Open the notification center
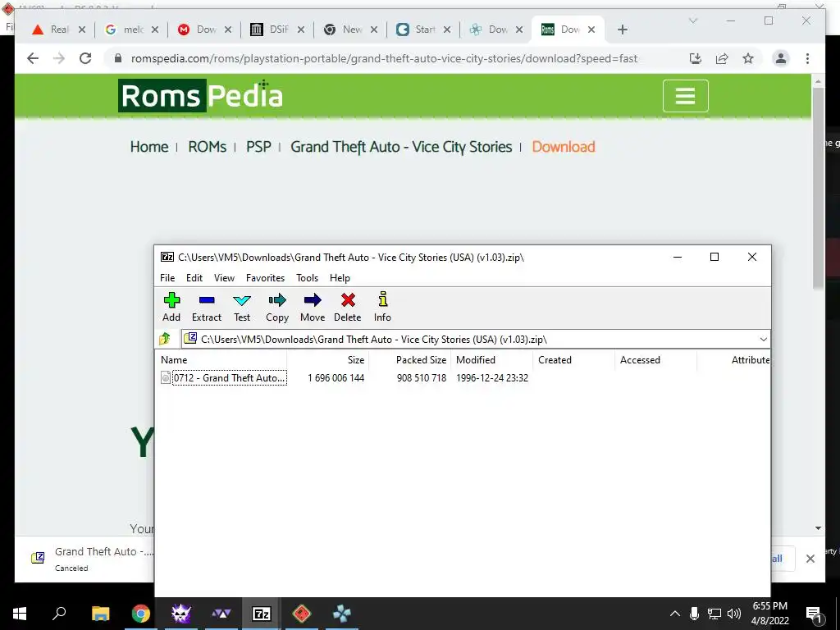840x630 pixels. point(815,614)
